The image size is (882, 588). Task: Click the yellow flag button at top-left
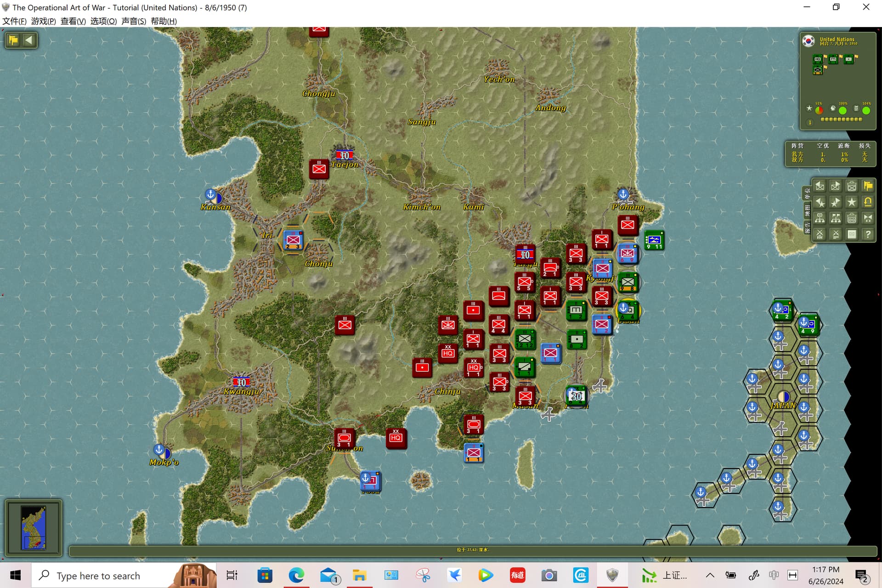(13, 40)
